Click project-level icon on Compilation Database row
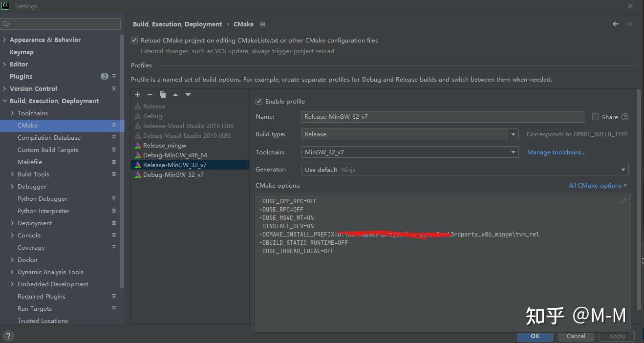Image resolution: width=644 pixels, height=343 pixels. click(114, 137)
